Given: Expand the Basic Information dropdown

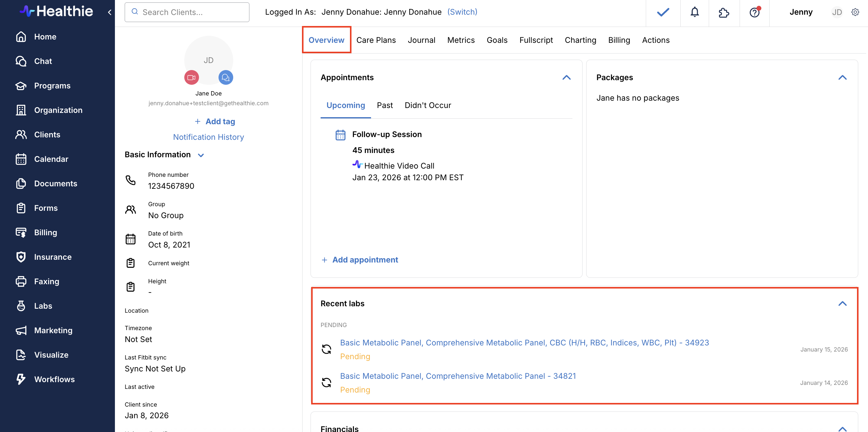Looking at the screenshot, I should pyautogui.click(x=201, y=155).
